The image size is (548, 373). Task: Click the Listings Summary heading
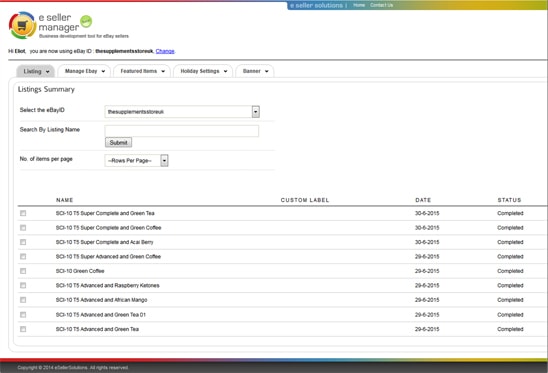[46, 89]
